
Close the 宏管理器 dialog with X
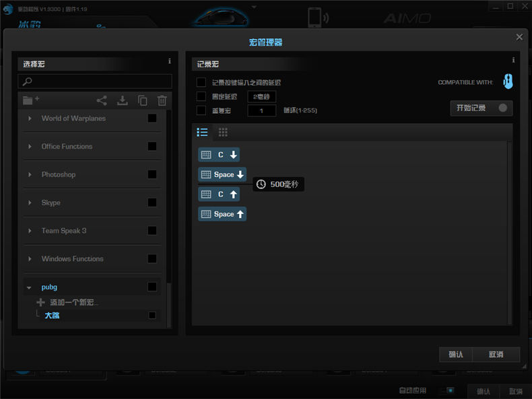coord(519,38)
